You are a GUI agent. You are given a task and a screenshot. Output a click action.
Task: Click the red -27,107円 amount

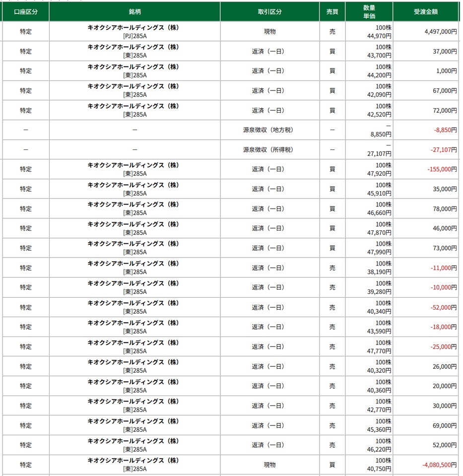point(444,150)
